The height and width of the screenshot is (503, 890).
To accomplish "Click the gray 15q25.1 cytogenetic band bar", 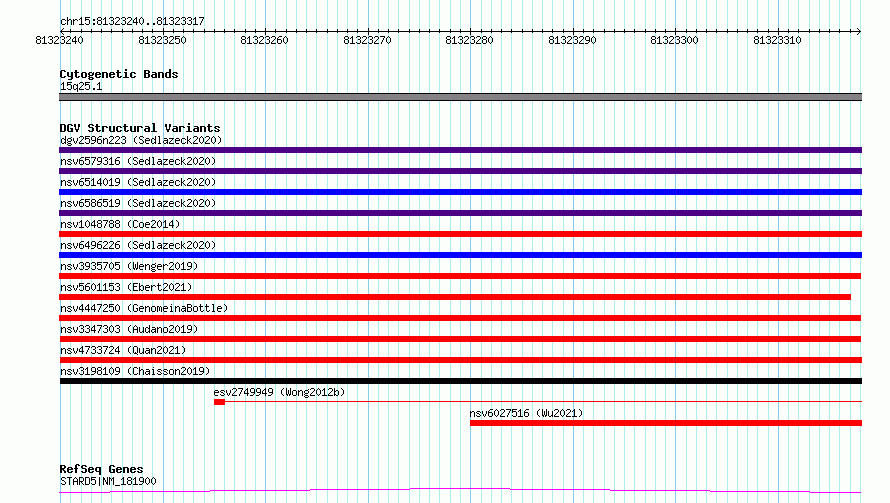I will point(460,97).
